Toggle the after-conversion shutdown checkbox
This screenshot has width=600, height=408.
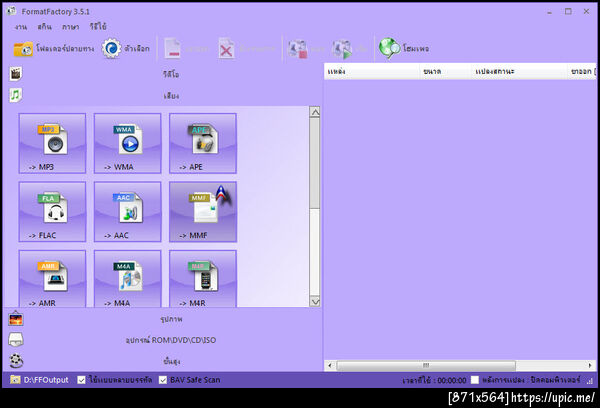(474, 380)
